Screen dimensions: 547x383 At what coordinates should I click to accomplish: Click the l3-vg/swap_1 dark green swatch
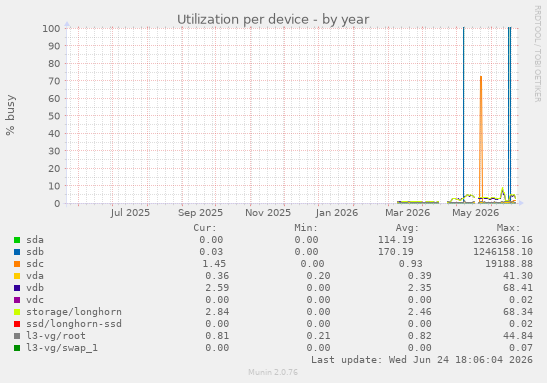tap(17, 348)
